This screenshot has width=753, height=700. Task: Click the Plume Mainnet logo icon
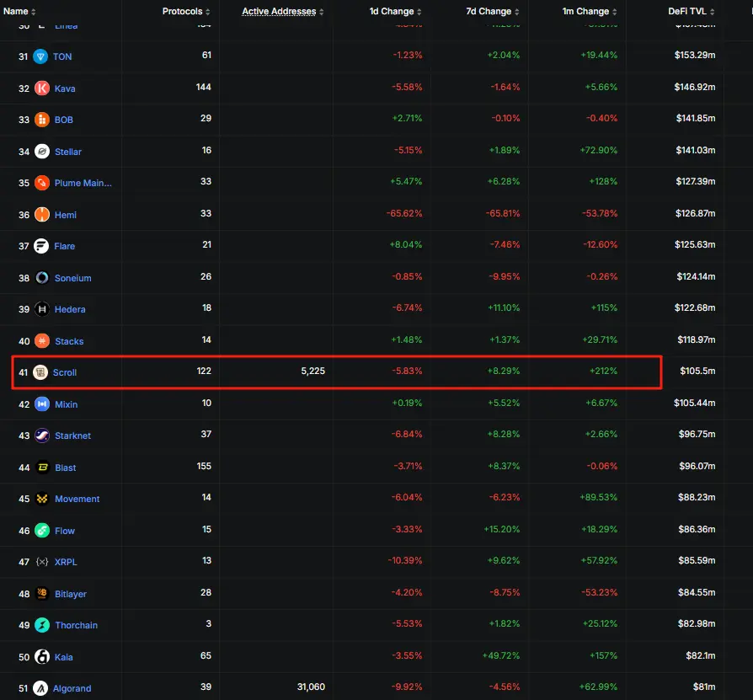pos(42,183)
